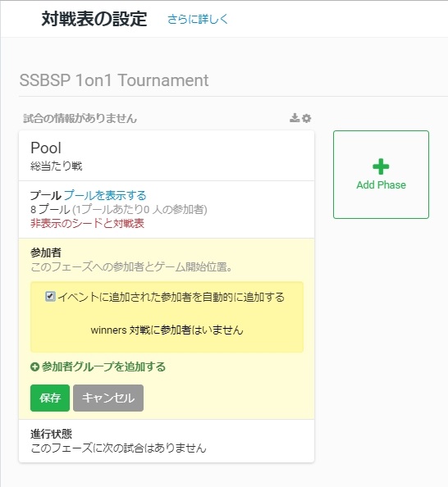Image resolution: width=448 pixels, height=487 pixels.
Task: Click the 参加者 section heading
Action: click(46, 253)
